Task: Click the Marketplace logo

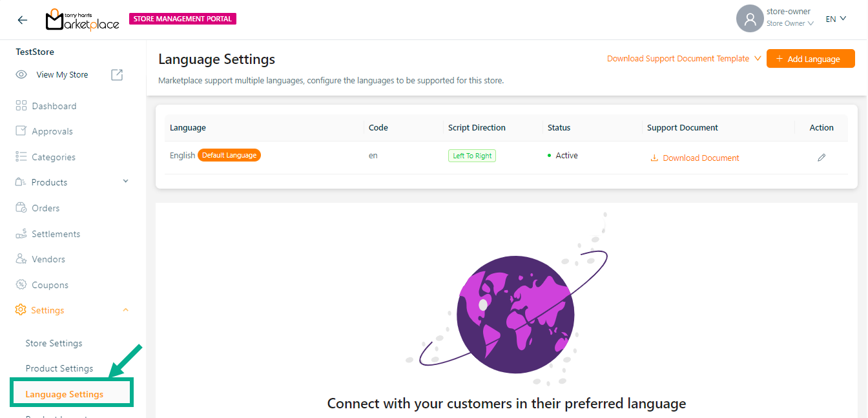Action: 83,20
